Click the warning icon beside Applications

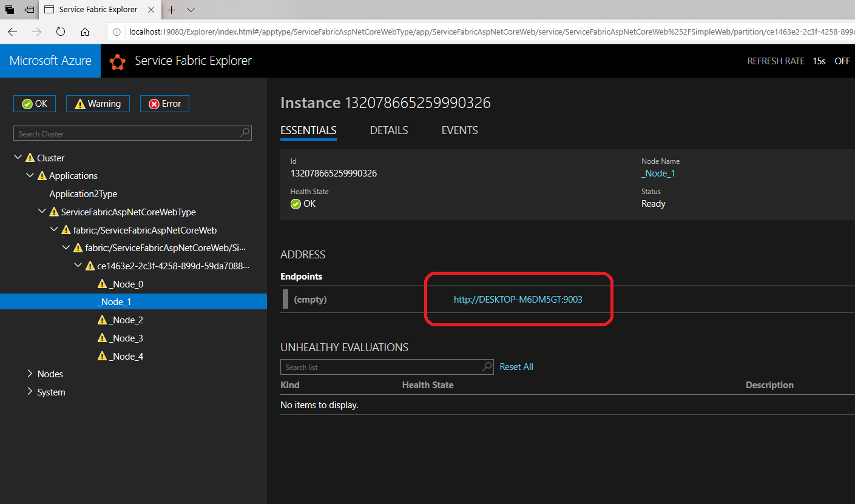coord(42,176)
